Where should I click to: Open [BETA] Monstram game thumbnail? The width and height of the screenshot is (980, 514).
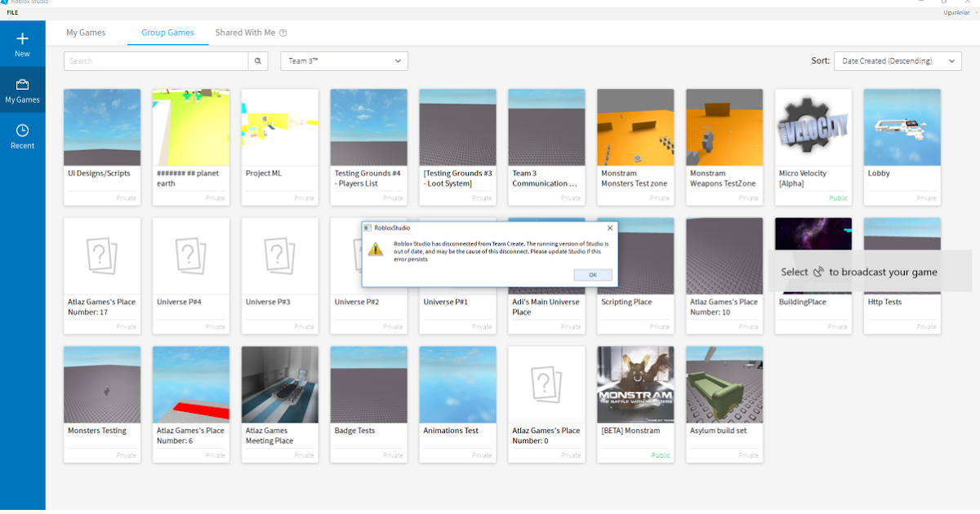[x=635, y=385]
